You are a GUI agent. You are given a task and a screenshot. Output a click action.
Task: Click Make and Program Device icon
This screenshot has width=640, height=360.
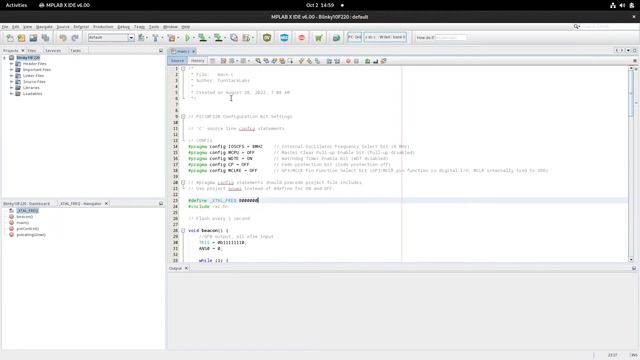tap(202, 38)
